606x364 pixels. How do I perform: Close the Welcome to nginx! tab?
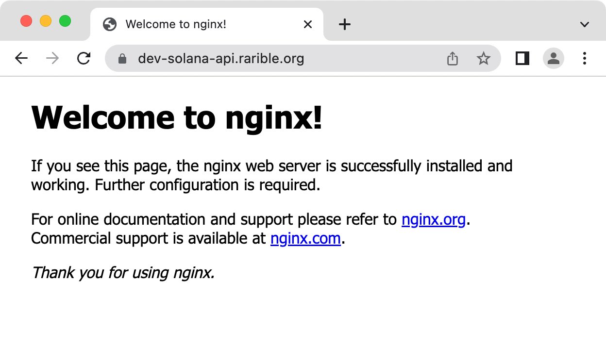pos(307,24)
